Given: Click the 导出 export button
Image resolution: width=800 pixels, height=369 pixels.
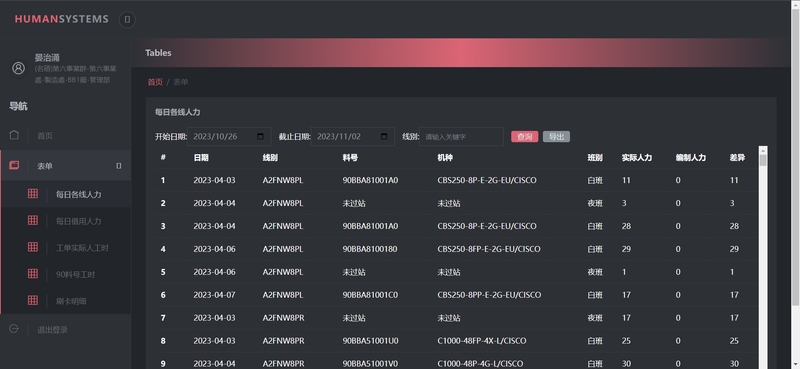Looking at the screenshot, I should 556,137.
